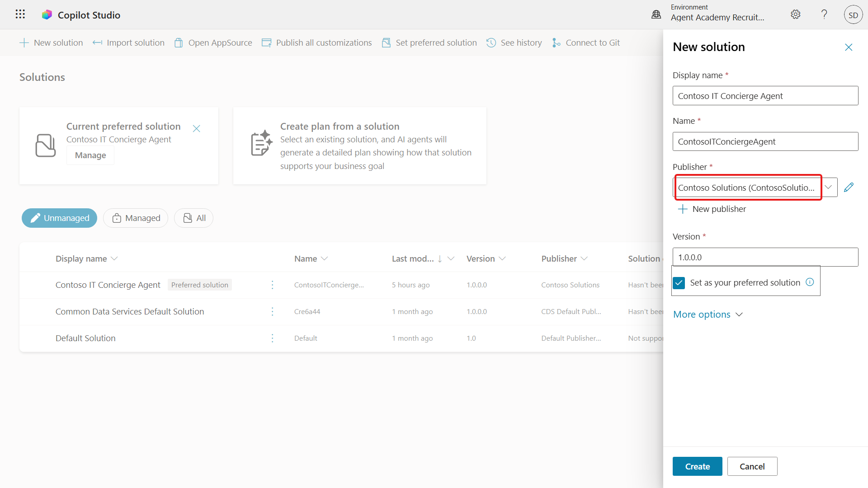Screen dimensions: 868x488
Task: Click Set preferred solution in the toolbar
Action: click(429, 42)
